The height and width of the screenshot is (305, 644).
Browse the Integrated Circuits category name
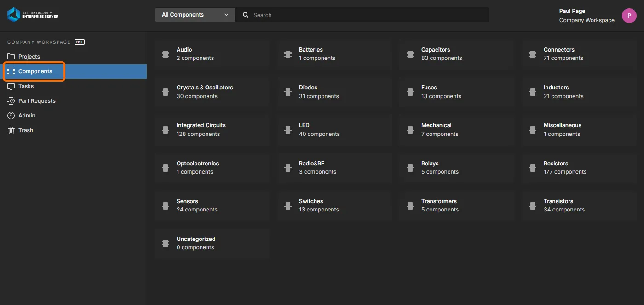(x=201, y=125)
